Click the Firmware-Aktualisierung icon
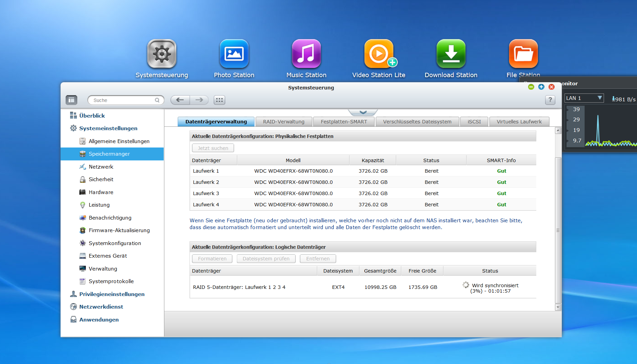637x364 pixels. point(82,230)
